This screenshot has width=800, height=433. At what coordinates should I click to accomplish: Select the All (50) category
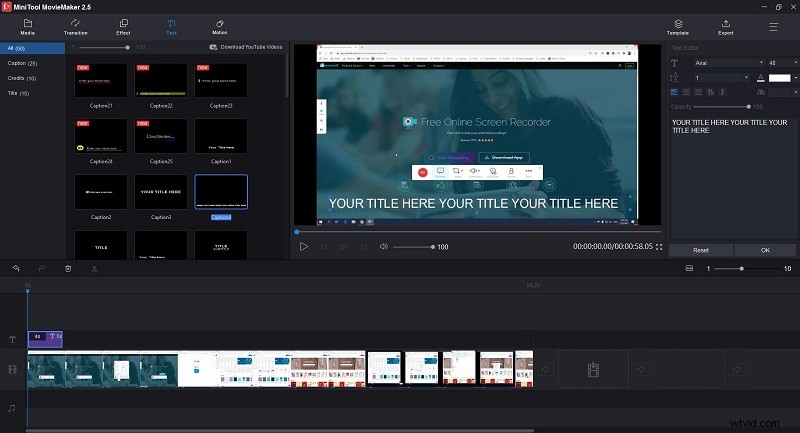pos(33,48)
